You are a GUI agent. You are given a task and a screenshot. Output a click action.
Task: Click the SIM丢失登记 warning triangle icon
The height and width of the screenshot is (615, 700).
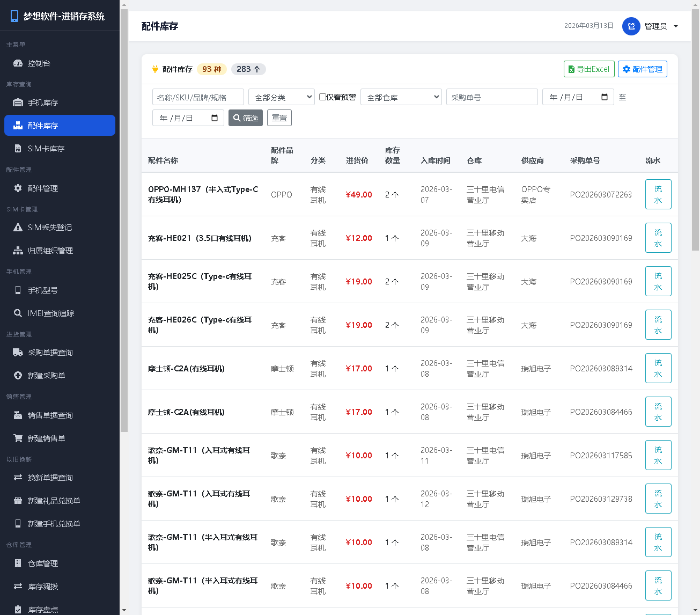18,228
